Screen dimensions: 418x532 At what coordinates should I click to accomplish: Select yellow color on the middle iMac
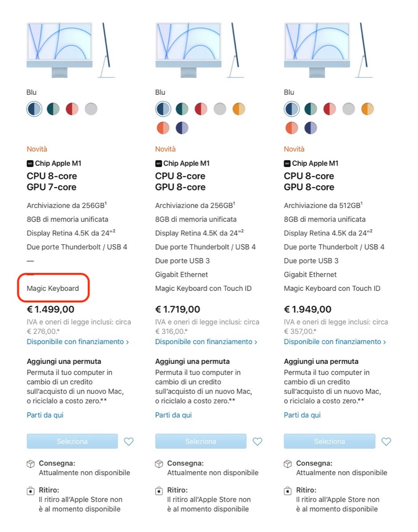239,109
